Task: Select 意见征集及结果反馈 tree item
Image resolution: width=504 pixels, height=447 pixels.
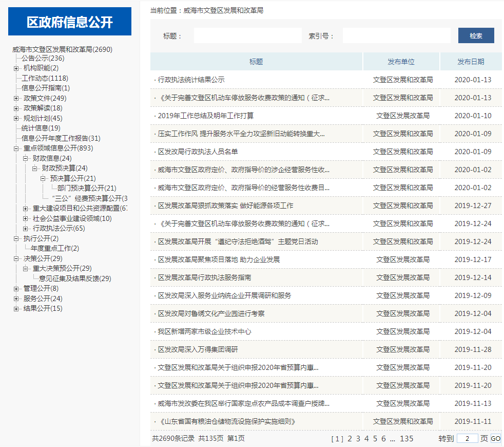Action: click(75, 279)
